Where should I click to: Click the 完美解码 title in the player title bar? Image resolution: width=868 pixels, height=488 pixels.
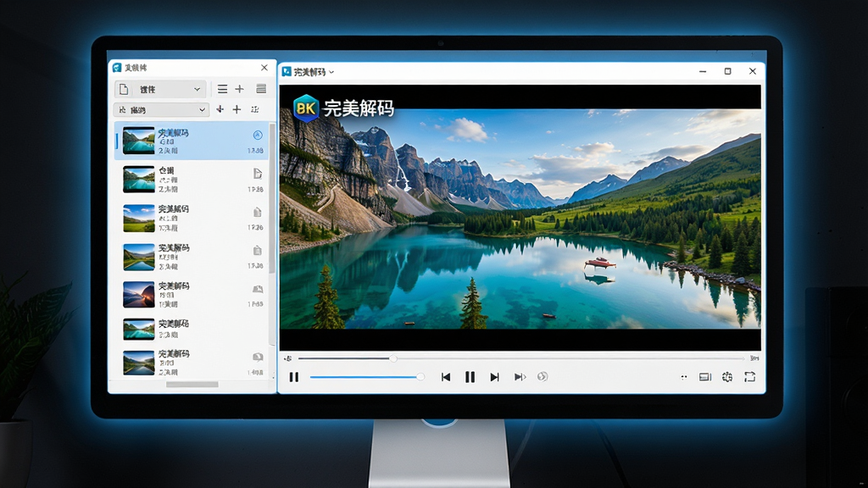click(309, 72)
